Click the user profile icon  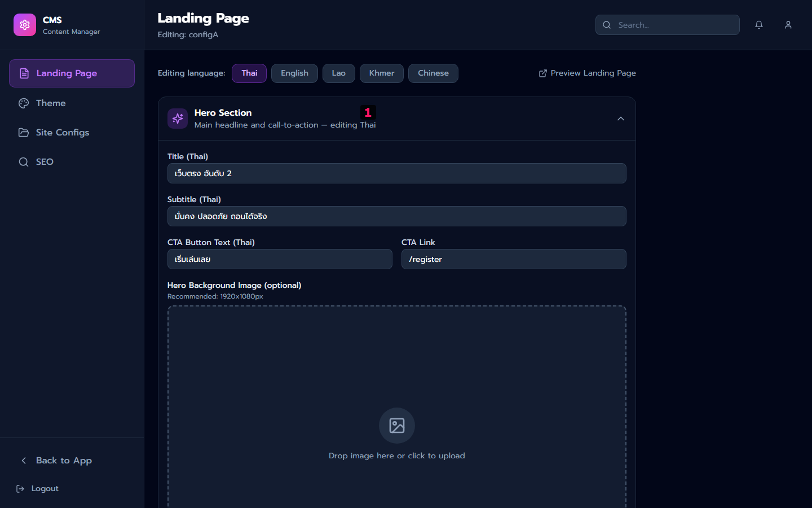point(788,24)
